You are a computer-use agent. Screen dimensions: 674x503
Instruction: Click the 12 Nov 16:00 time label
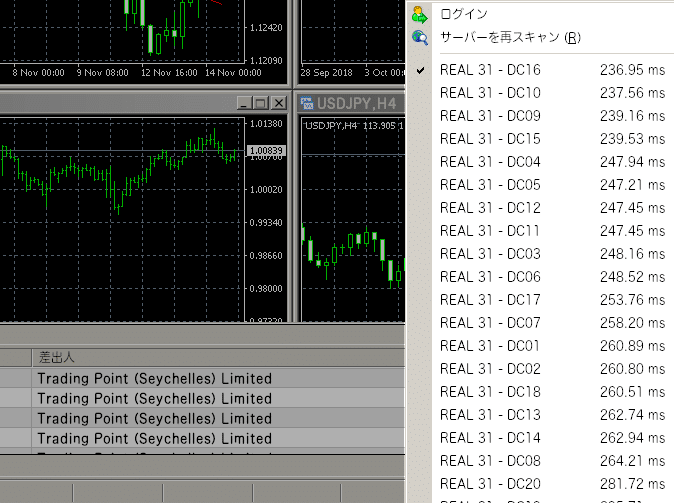pyautogui.click(x=169, y=73)
